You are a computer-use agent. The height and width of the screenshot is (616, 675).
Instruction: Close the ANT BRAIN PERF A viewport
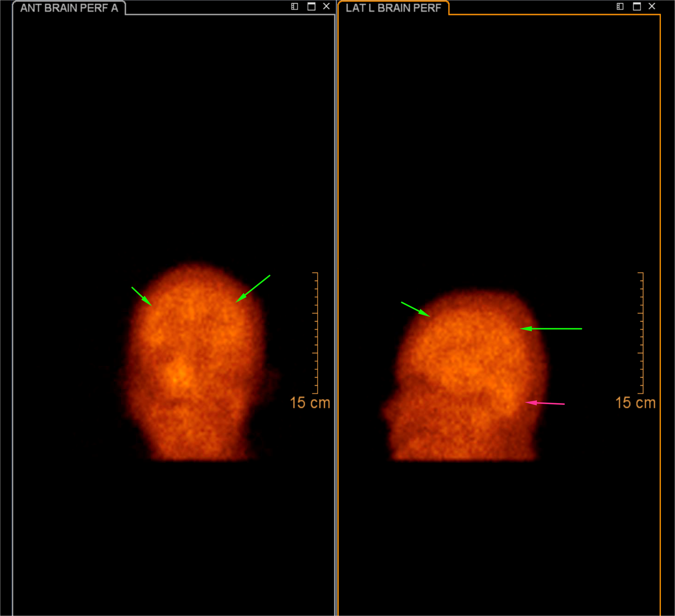(327, 6)
